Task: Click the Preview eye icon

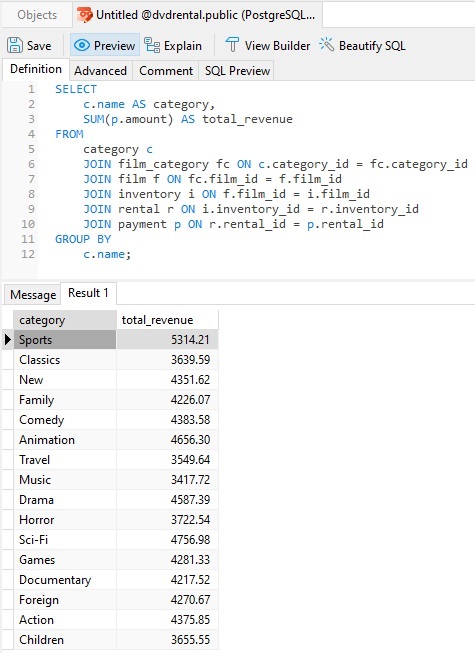Action: coord(82,45)
